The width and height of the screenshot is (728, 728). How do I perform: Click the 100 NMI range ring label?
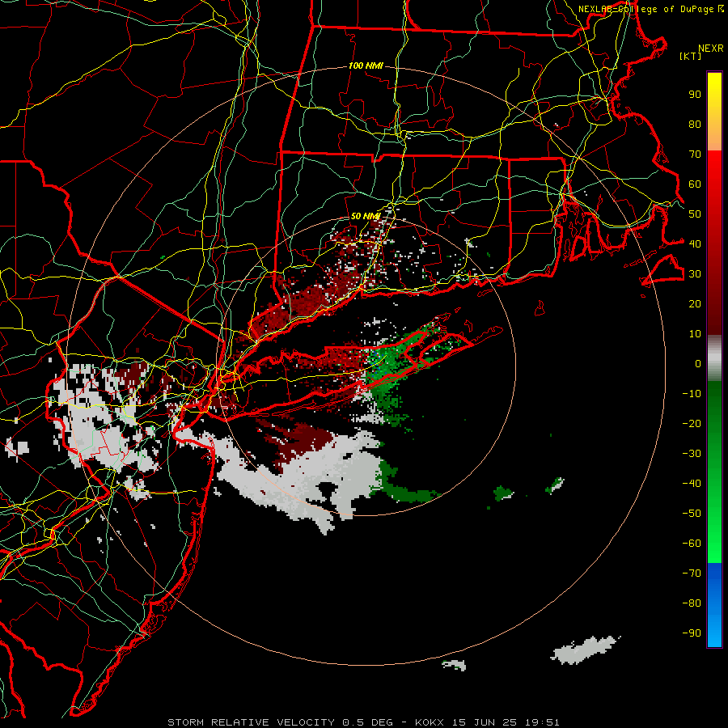point(366,66)
